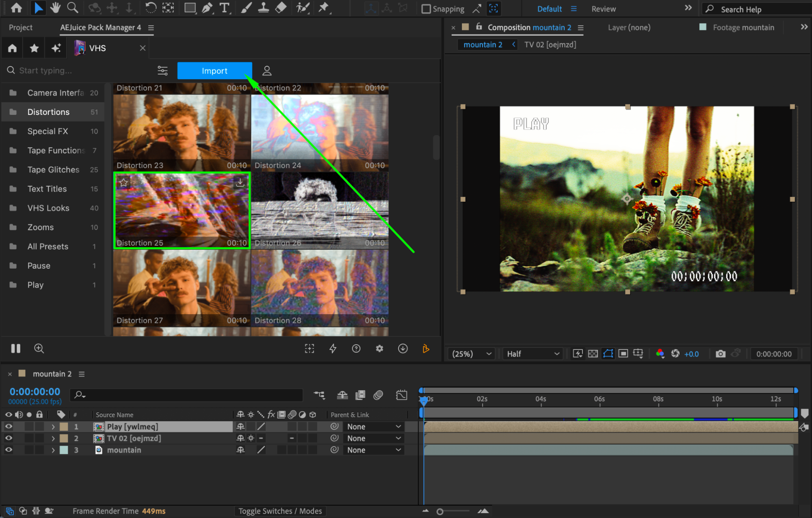
Task: Hide the TV 02 [oejmzd] layer
Action: [8, 438]
